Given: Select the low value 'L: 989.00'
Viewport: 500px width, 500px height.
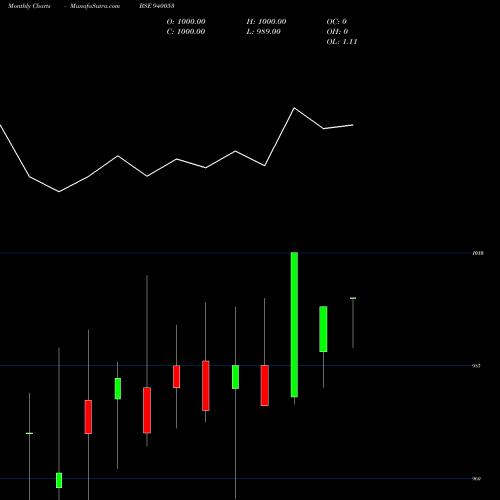Looking at the screenshot, I should (x=264, y=32).
